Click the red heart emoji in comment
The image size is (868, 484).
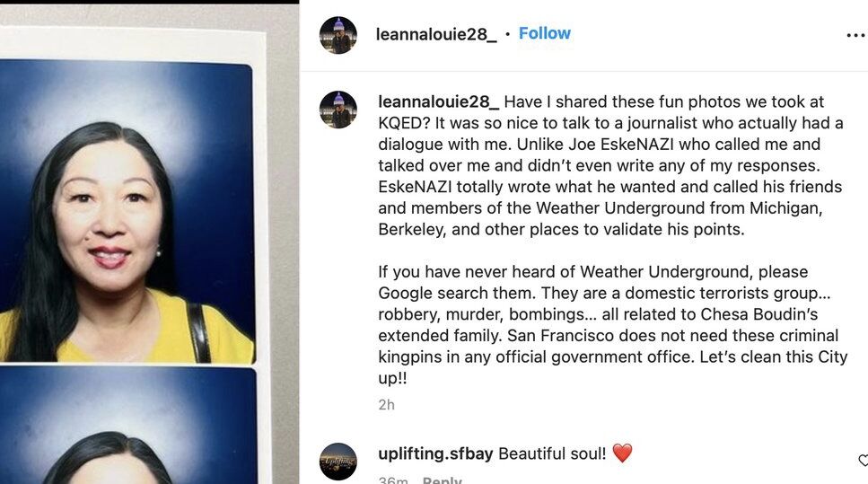click(x=622, y=453)
